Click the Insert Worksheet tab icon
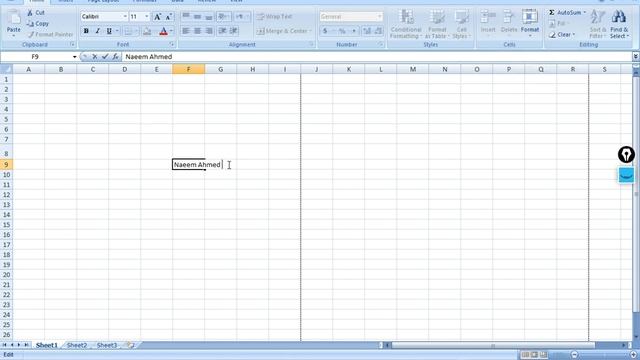Viewport: 640px width, 360px height. (x=130, y=345)
